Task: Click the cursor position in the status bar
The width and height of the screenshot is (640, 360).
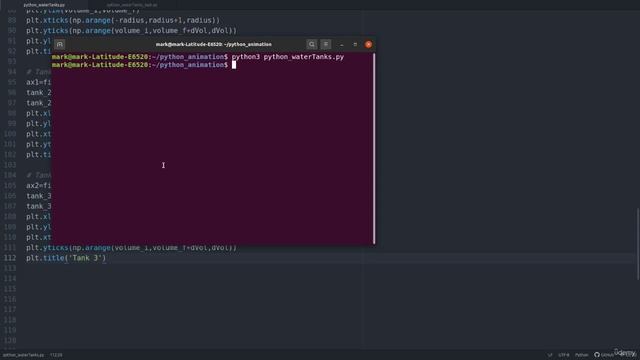Action: (x=56, y=355)
